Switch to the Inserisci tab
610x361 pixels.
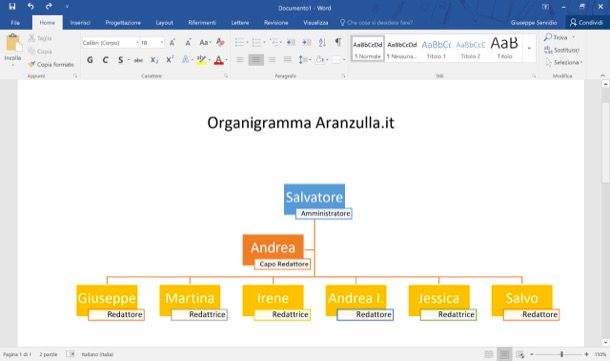(80, 23)
